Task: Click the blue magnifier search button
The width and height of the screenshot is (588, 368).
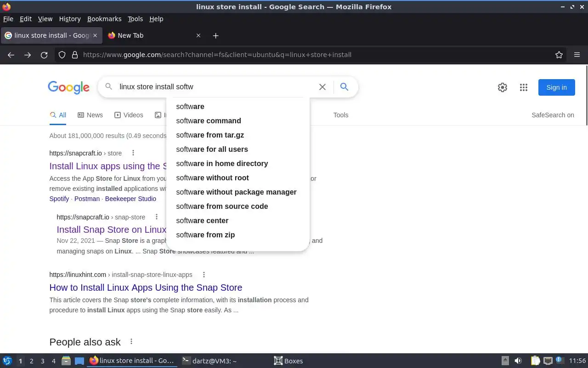Action: tap(344, 86)
